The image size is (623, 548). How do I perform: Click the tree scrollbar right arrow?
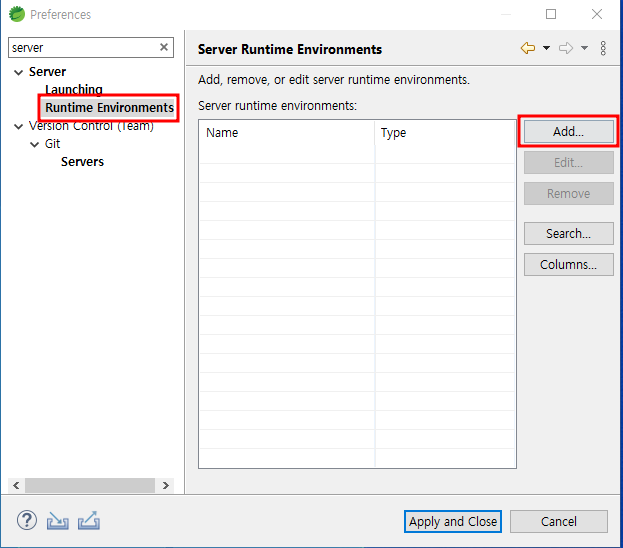coord(166,485)
